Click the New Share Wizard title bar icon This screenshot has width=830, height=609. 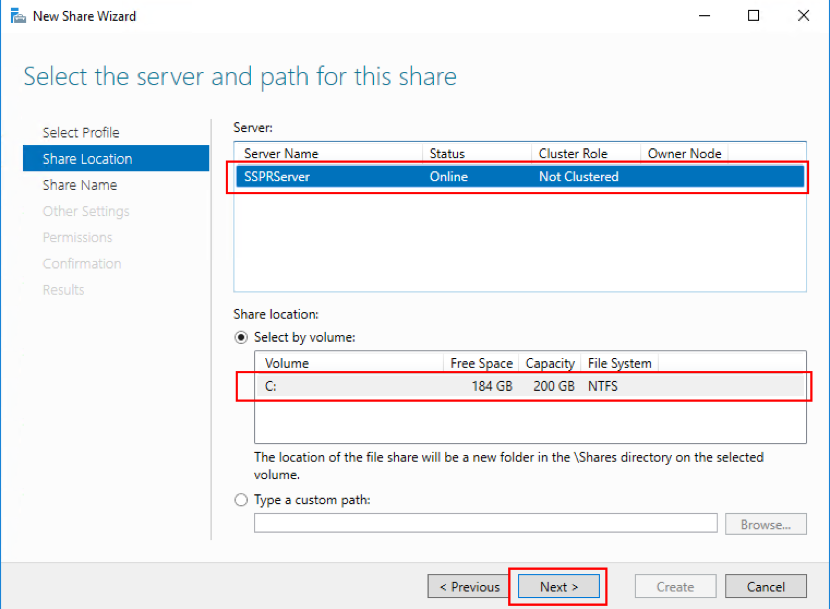pos(18,16)
